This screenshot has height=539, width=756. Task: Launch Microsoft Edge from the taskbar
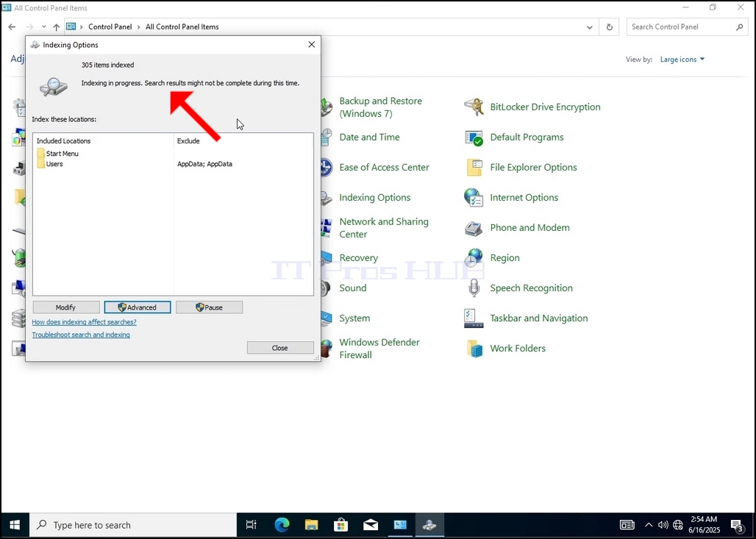[x=282, y=525]
